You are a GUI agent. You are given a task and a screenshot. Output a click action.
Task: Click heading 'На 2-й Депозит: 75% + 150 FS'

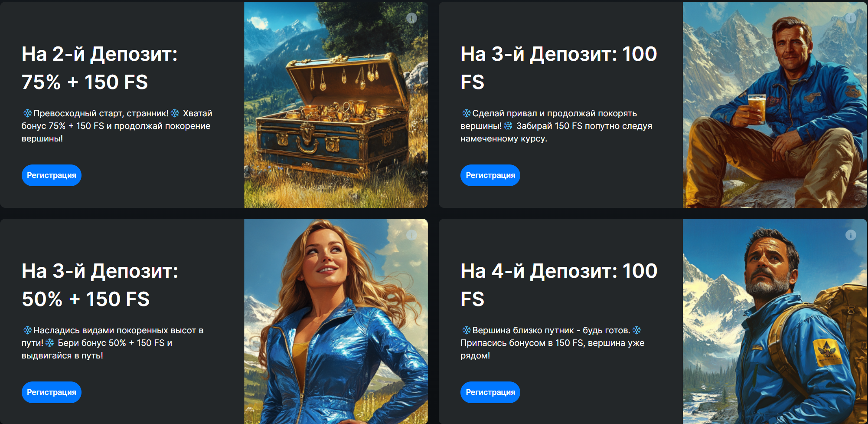[x=100, y=68]
